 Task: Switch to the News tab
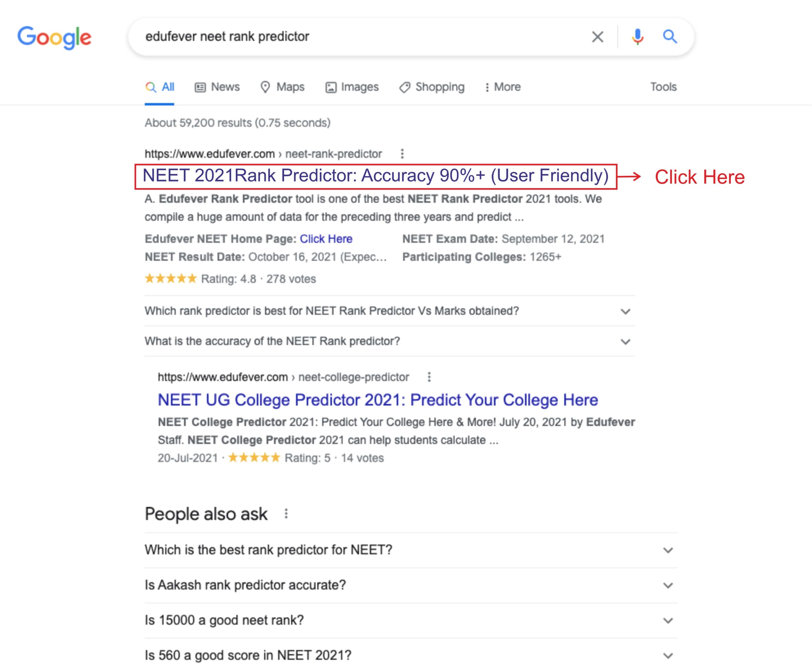click(217, 87)
